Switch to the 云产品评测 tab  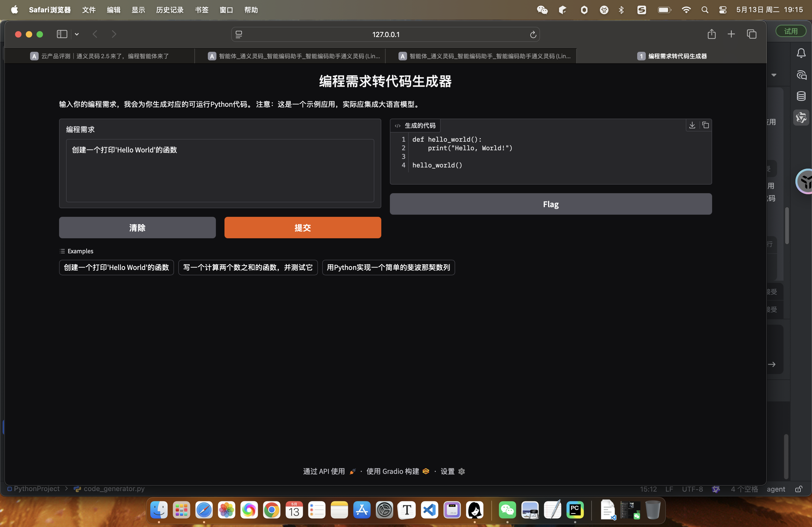[100, 56]
